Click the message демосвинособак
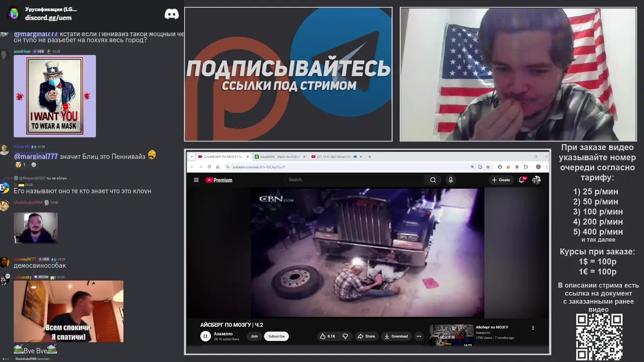 40,265
